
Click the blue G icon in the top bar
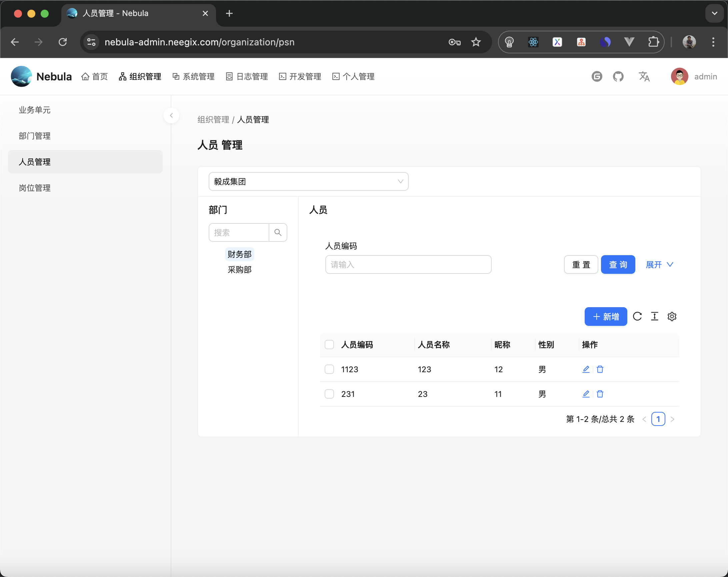click(597, 76)
